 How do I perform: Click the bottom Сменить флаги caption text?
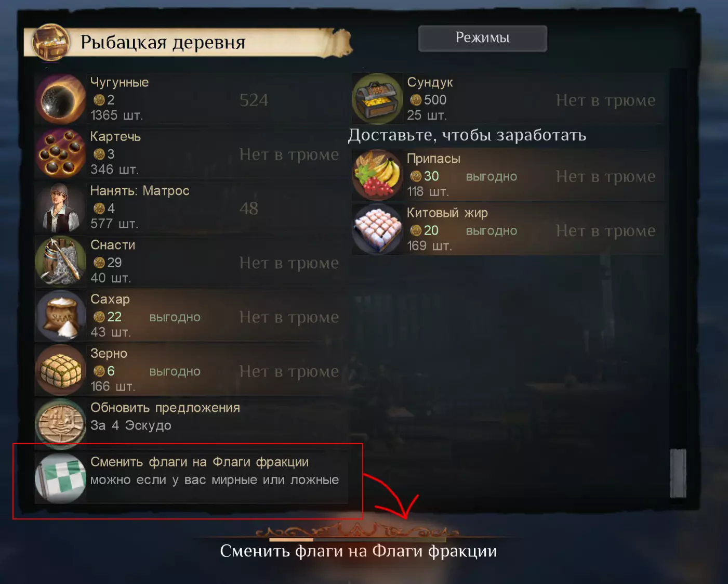(x=359, y=551)
